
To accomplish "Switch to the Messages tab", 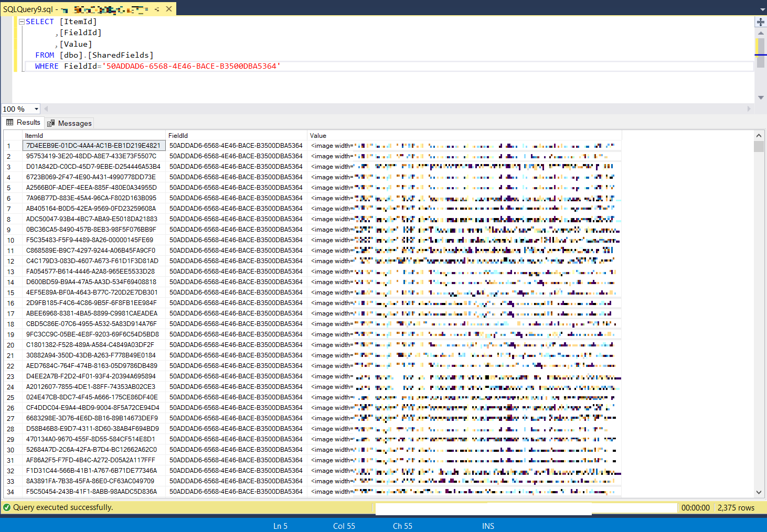I will click(x=74, y=123).
